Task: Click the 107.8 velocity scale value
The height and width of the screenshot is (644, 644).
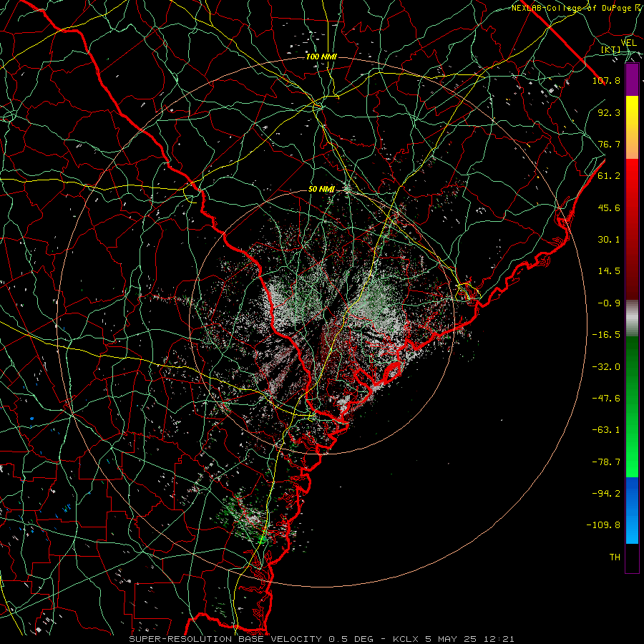Action: [606, 80]
